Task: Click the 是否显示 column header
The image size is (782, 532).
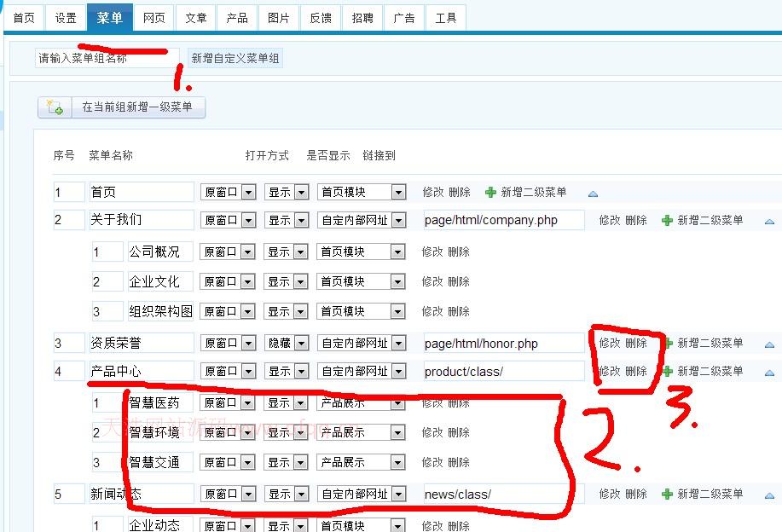Action: pyautogui.click(x=328, y=155)
